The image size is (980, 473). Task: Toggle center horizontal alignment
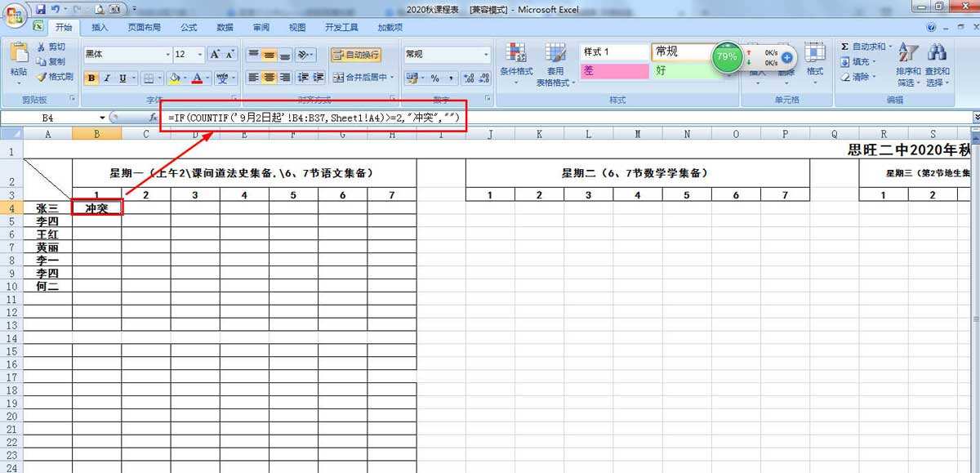(x=269, y=78)
